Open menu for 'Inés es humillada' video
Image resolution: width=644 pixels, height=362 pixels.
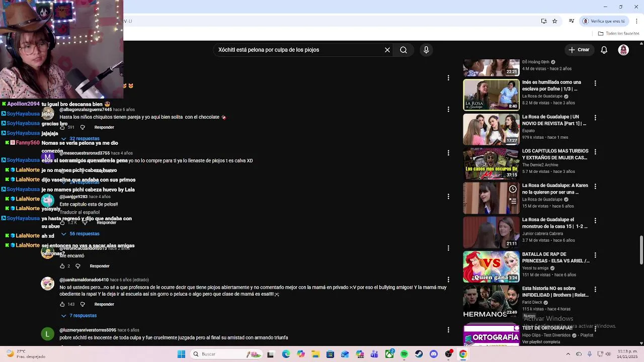(595, 83)
